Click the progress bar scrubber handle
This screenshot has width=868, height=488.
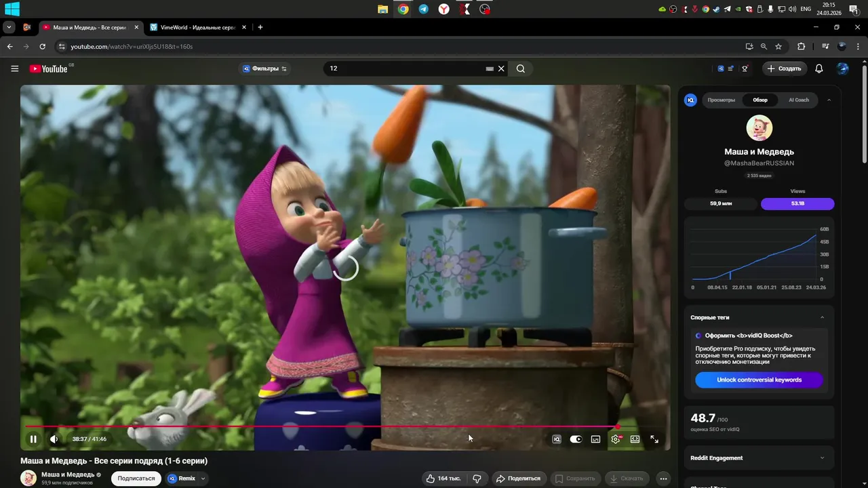(618, 427)
